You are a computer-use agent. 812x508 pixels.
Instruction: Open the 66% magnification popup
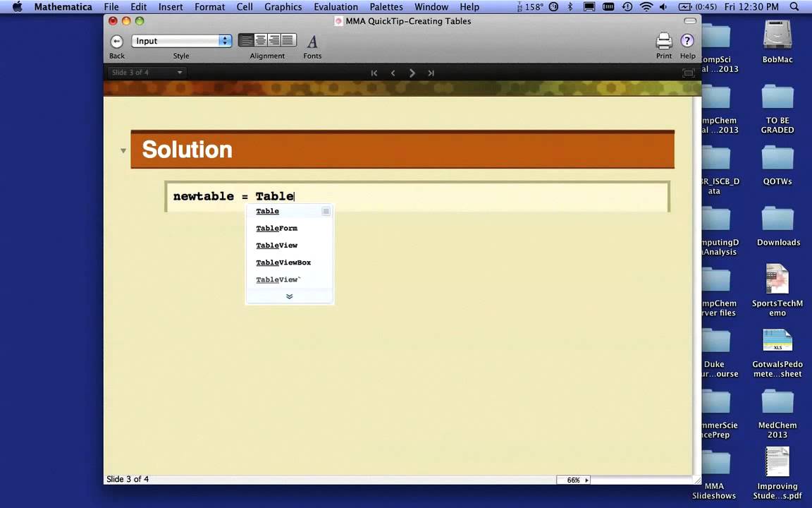tap(574, 480)
